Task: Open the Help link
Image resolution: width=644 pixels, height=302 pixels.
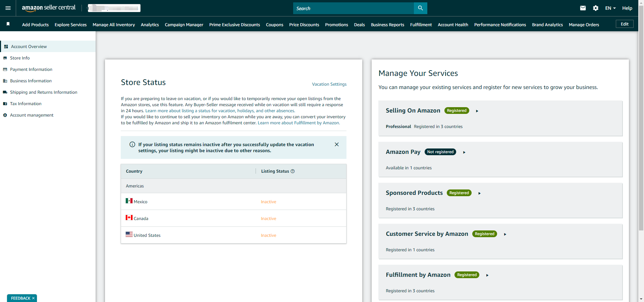Action: [x=627, y=8]
